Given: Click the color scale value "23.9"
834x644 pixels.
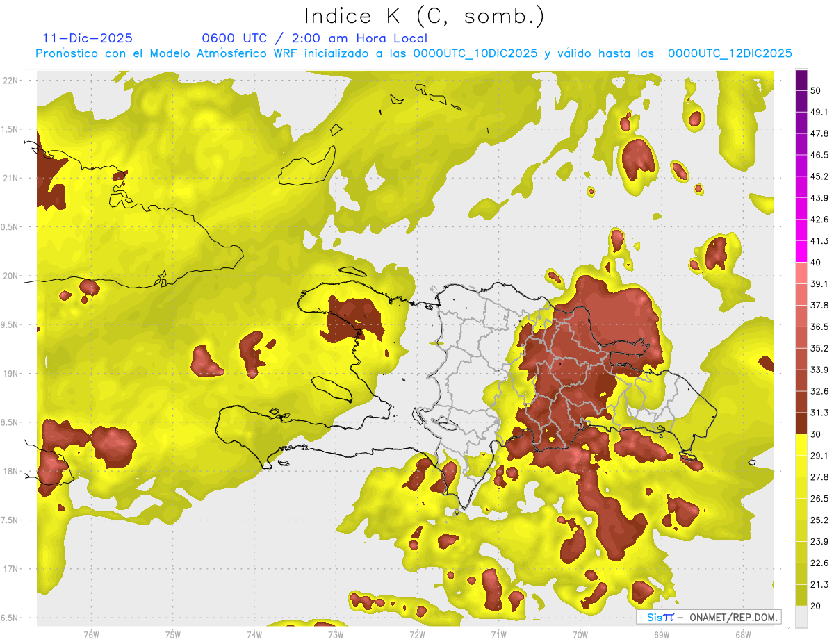Looking at the screenshot, I should point(819,541).
